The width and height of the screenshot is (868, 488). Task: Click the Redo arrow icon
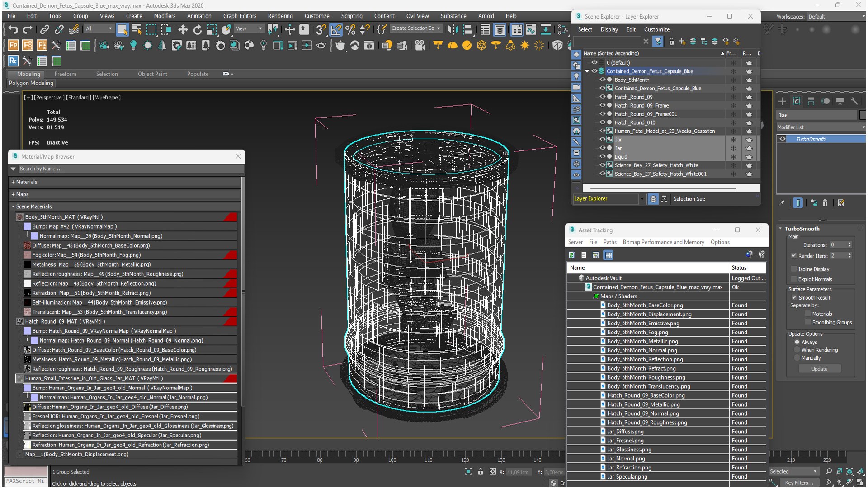[x=28, y=30]
